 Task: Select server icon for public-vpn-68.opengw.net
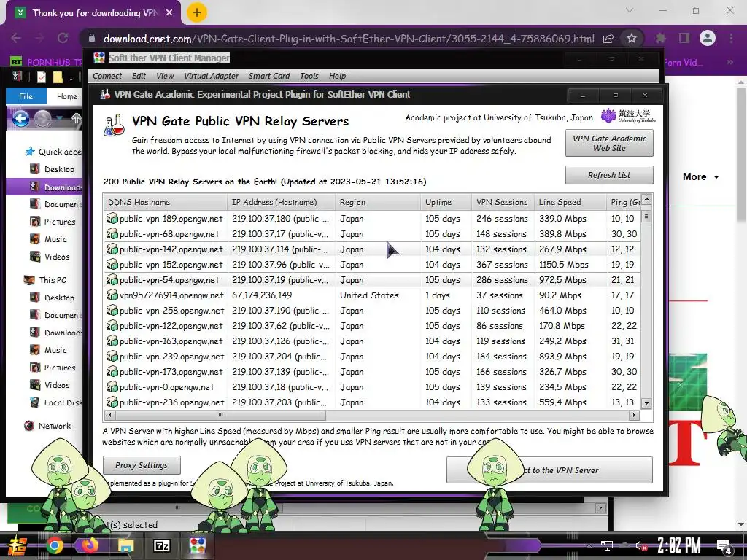112,234
